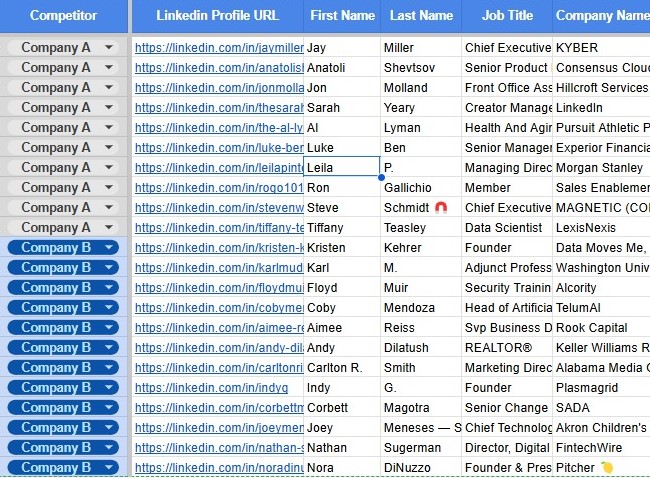Select the cell containing Sugerman
Image resolution: width=650 pixels, height=478 pixels.
pos(421,448)
